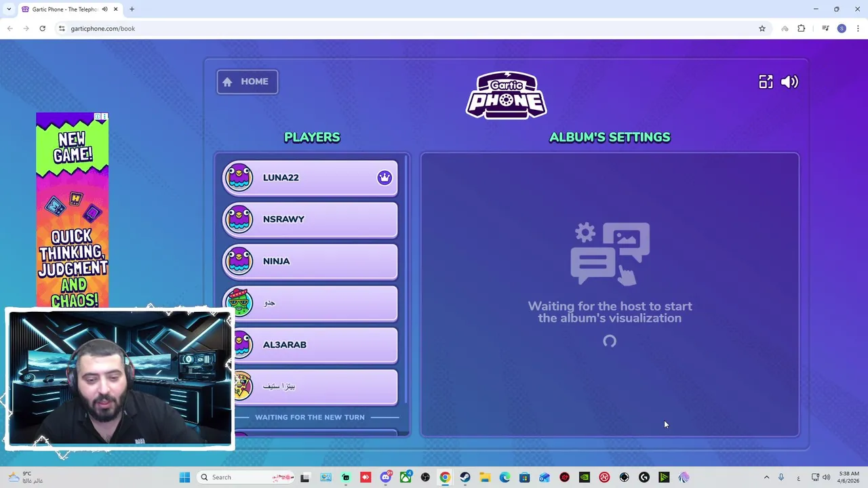Reload the Gartic Phone page
This screenshot has width=868, height=488.
(x=42, y=28)
